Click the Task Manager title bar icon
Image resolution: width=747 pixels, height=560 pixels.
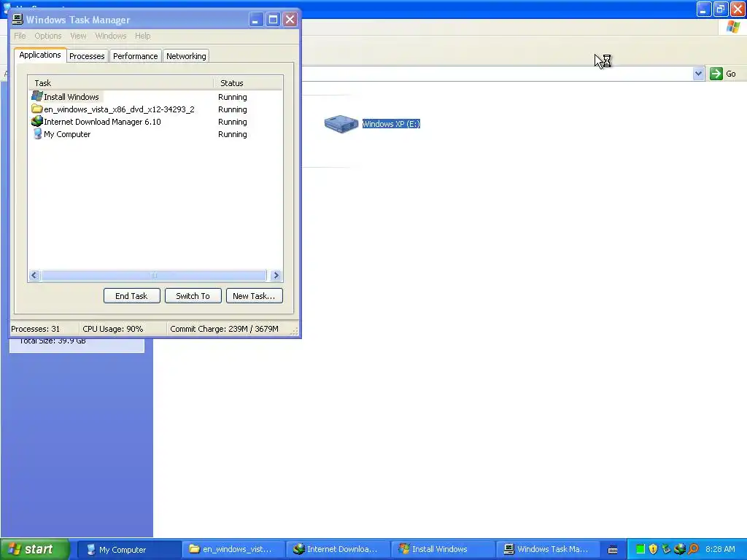click(18, 19)
